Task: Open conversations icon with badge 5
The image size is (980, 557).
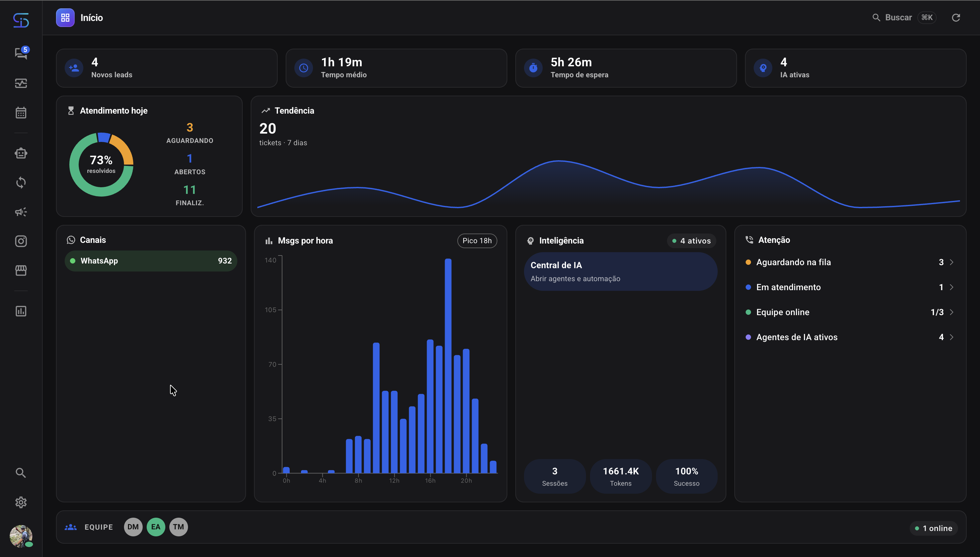Action: [x=21, y=53]
